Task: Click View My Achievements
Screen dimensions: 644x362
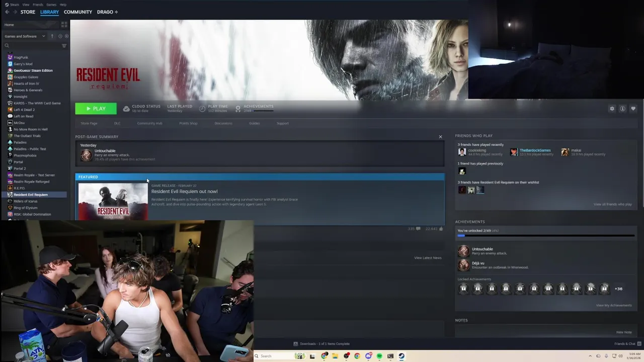Action: click(x=614, y=305)
